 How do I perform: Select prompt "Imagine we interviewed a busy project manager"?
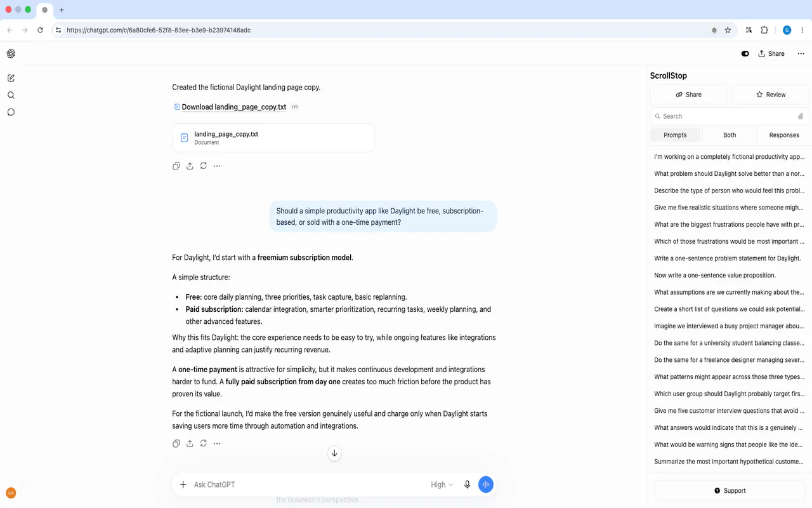pyautogui.click(x=730, y=326)
